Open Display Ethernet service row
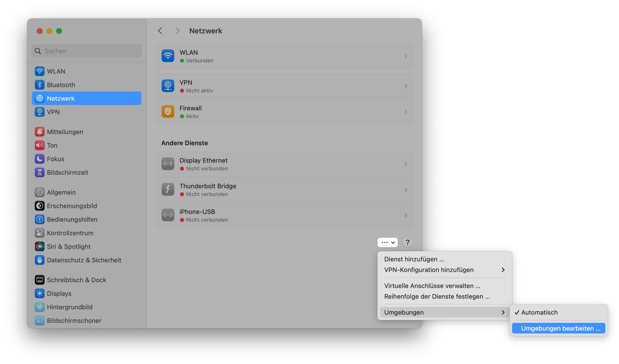Screen dimensions: 619x364 click(284, 164)
